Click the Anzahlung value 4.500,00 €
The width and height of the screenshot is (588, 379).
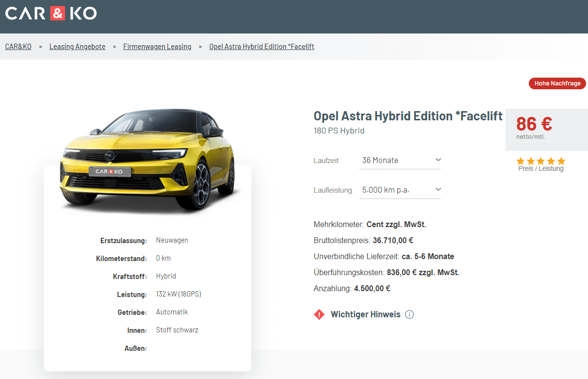click(x=372, y=288)
